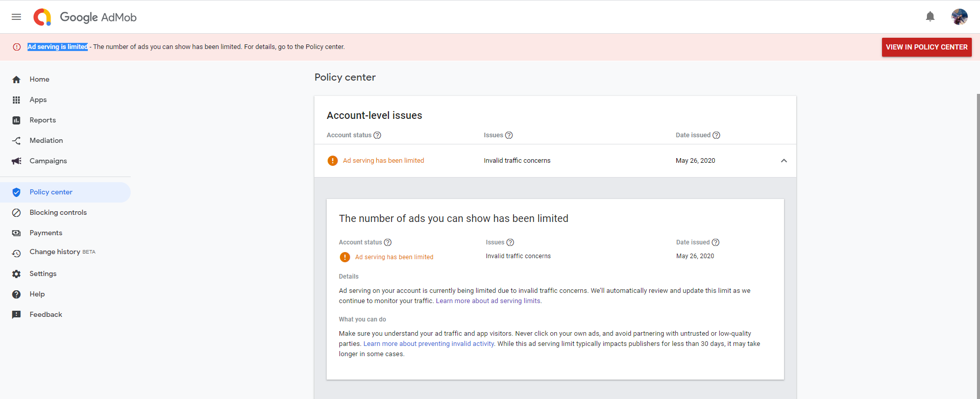Viewport: 980px width, 399px height.
Task: Click Ad serving has been limited in issue row
Action: coord(383,161)
